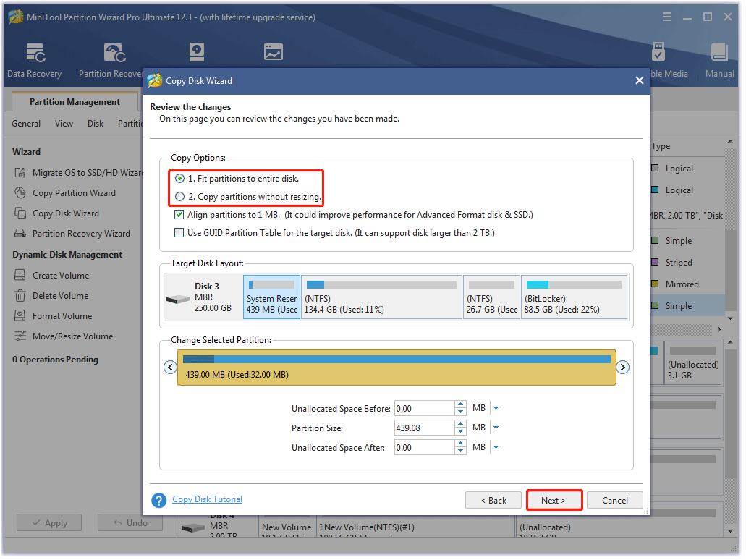The width and height of the screenshot is (746, 560).
Task: Click Move/Resize Volume icon
Action: click(20, 336)
